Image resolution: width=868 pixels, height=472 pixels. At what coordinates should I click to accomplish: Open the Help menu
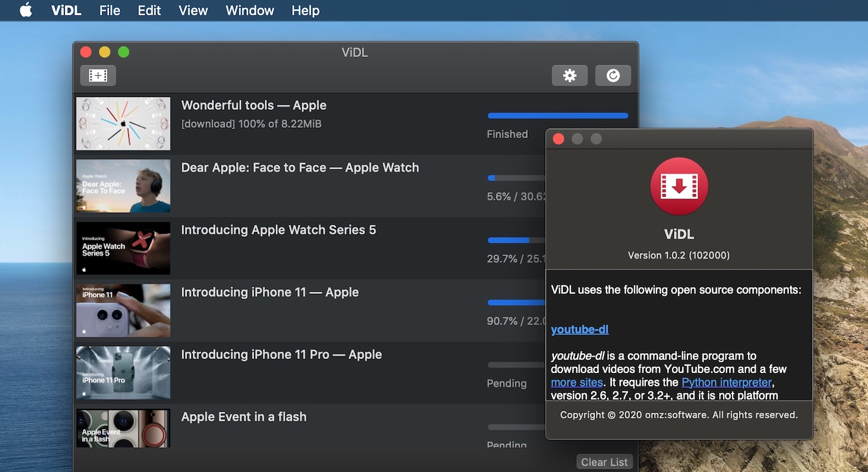pyautogui.click(x=306, y=10)
